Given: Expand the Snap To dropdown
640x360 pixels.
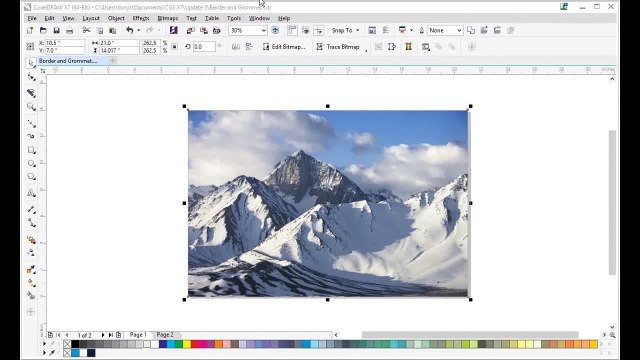Looking at the screenshot, I should click(358, 30).
